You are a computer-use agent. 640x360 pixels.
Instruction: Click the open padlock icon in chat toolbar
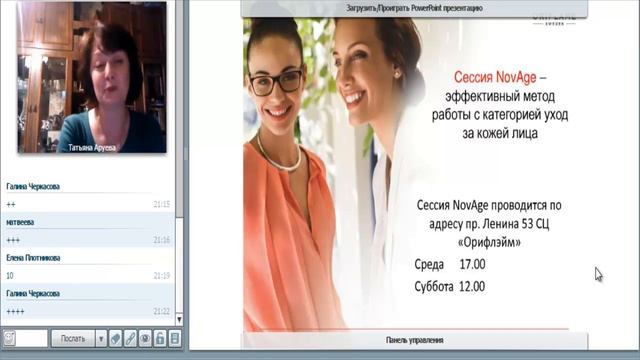tap(160, 339)
